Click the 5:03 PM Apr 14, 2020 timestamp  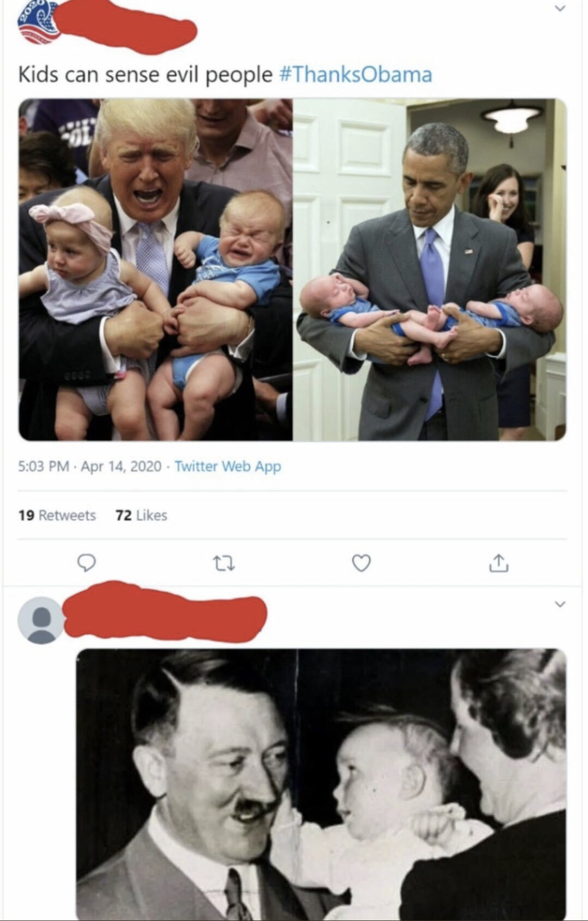(90, 466)
